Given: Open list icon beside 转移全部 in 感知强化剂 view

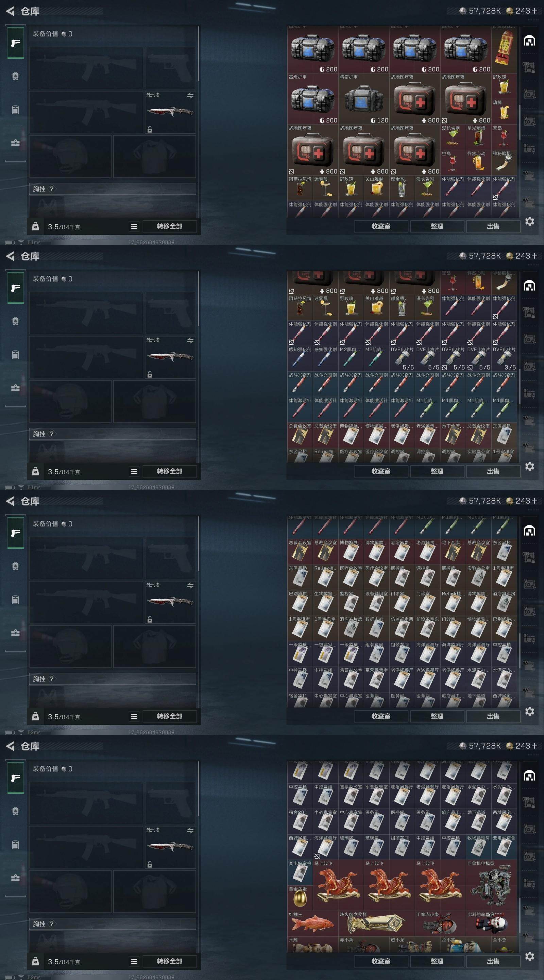Looking at the screenshot, I should (134, 471).
